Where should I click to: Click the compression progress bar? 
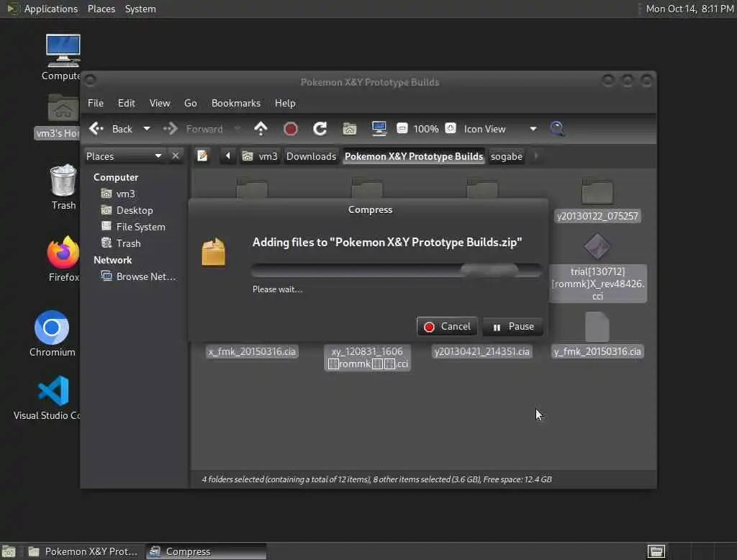(x=397, y=270)
